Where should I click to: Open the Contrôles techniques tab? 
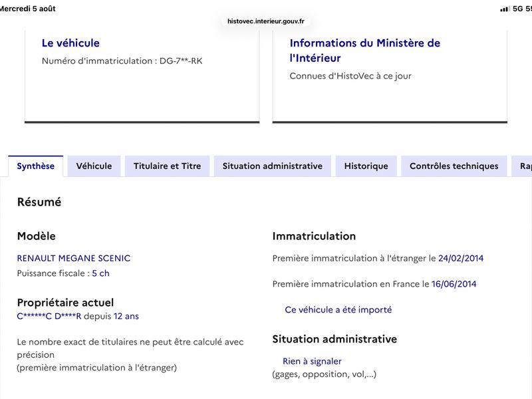454,166
